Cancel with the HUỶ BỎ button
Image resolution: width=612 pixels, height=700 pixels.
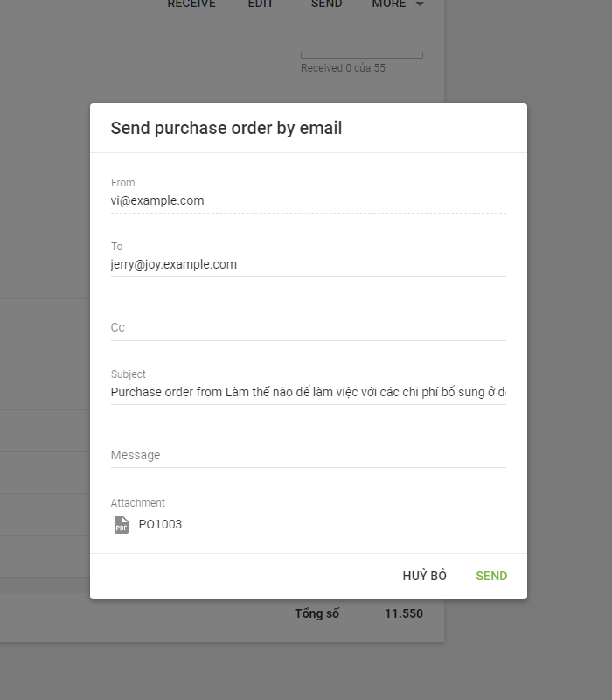coord(425,576)
